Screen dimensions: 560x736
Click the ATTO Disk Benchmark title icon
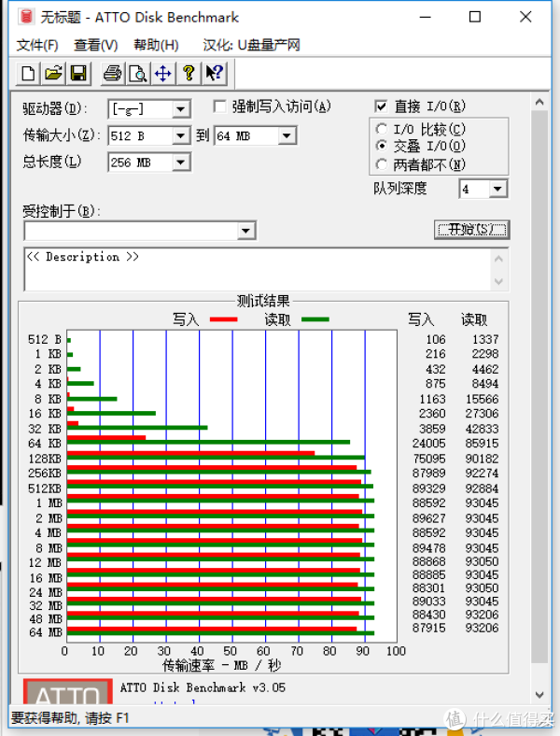(26, 17)
